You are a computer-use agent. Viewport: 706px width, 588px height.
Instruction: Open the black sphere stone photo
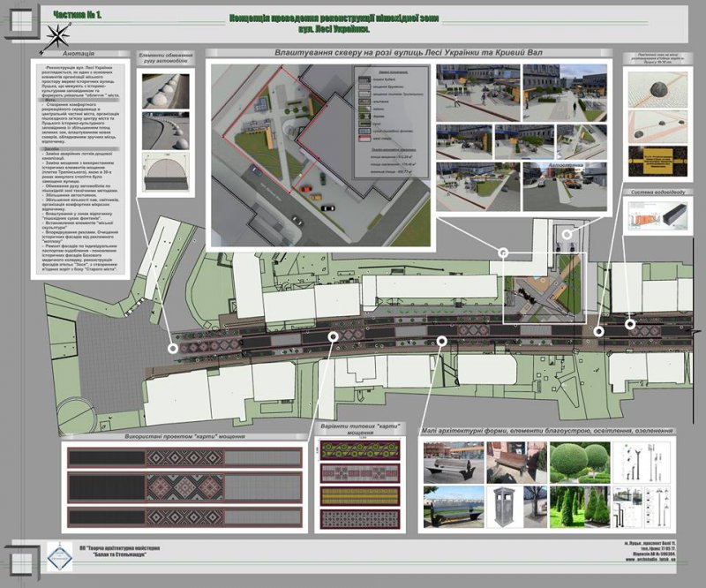click(x=659, y=96)
